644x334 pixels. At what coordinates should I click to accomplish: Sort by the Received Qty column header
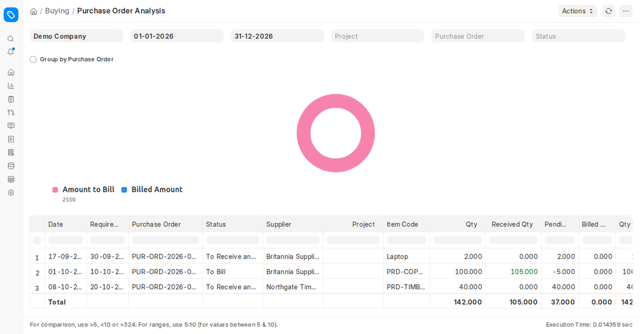512,224
